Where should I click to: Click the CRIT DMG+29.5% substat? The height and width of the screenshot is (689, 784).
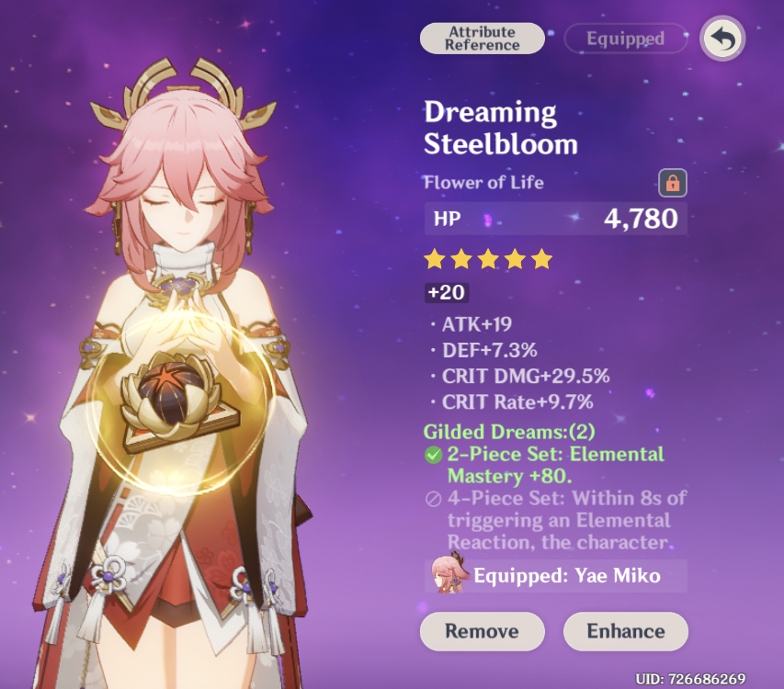click(x=526, y=376)
